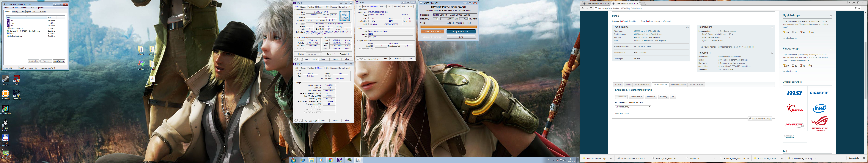The width and height of the screenshot is (868, 163).
Task: Open the MSI partner logo
Action: pyautogui.click(x=795, y=93)
